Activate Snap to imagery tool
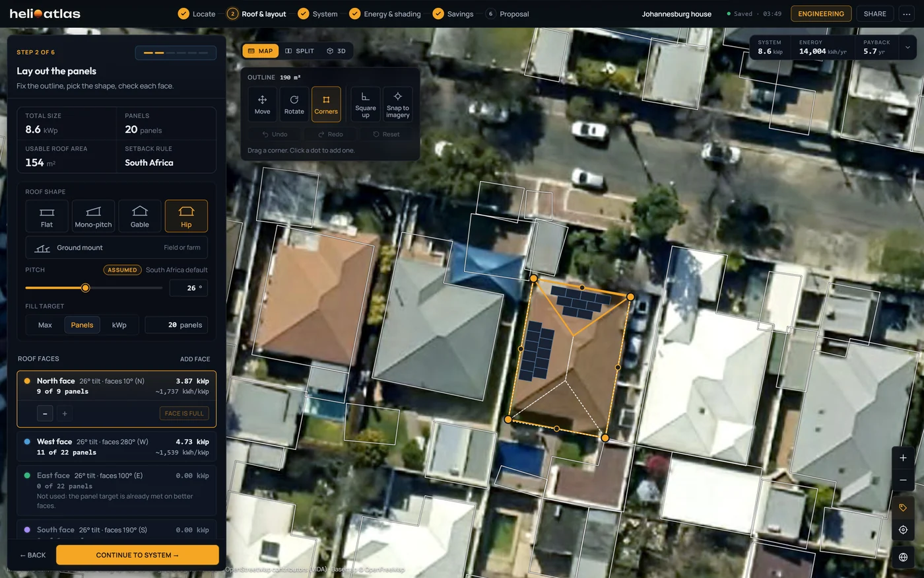Image resolution: width=924 pixels, height=578 pixels. click(397, 104)
